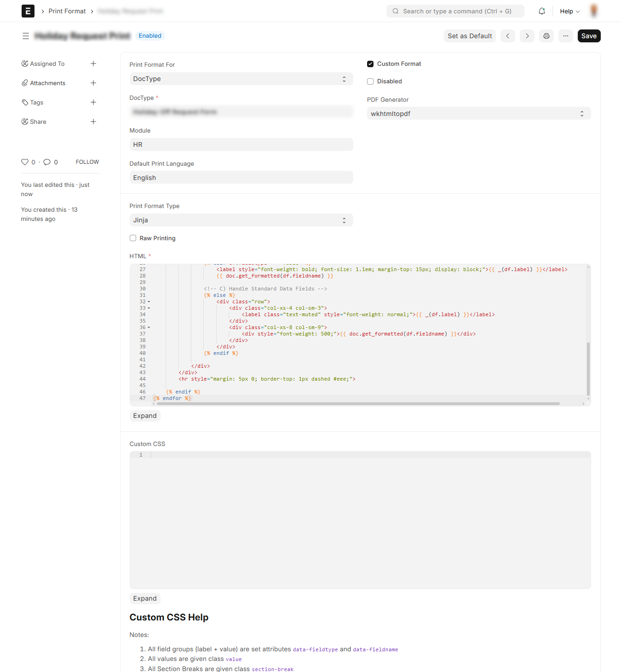This screenshot has width=621, height=672.
Task: Open the Print Format Type Jinja dropdown
Action: (241, 220)
